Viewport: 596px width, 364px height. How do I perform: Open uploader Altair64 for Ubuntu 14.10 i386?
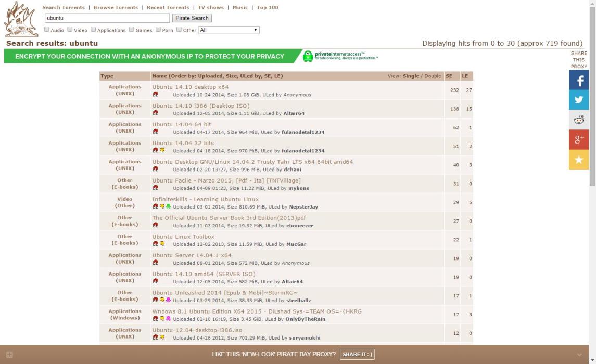click(294, 113)
